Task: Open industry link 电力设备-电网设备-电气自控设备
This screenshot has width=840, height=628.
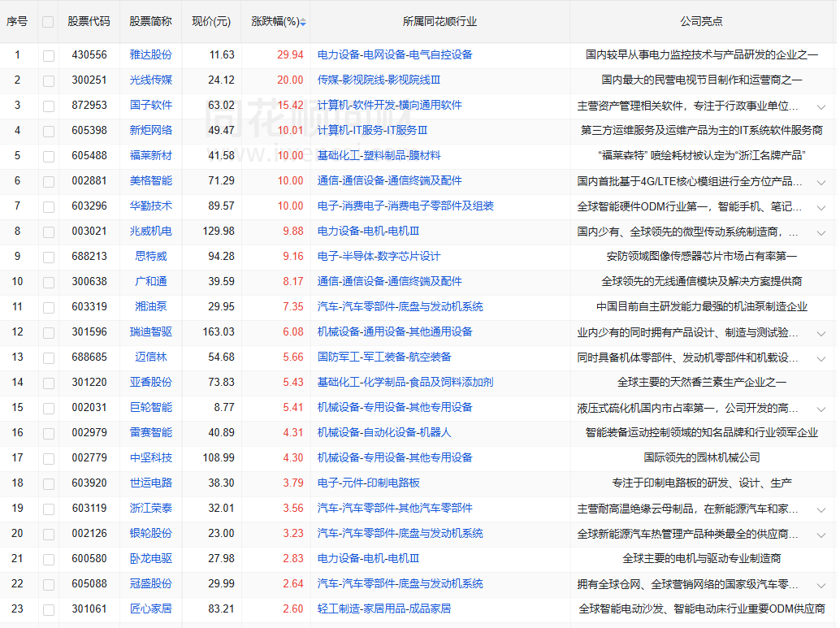Action: [x=395, y=54]
